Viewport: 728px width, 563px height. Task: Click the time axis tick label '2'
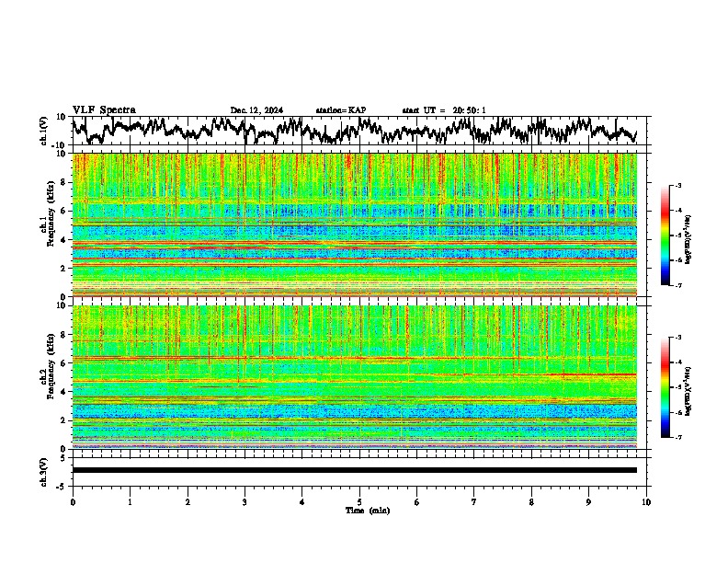click(188, 502)
